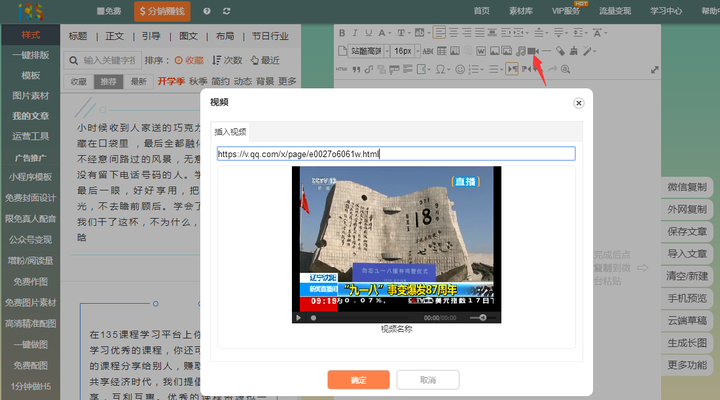Click the refresh arrows icon in header
The width and height of the screenshot is (720, 400).
[x=226, y=11]
